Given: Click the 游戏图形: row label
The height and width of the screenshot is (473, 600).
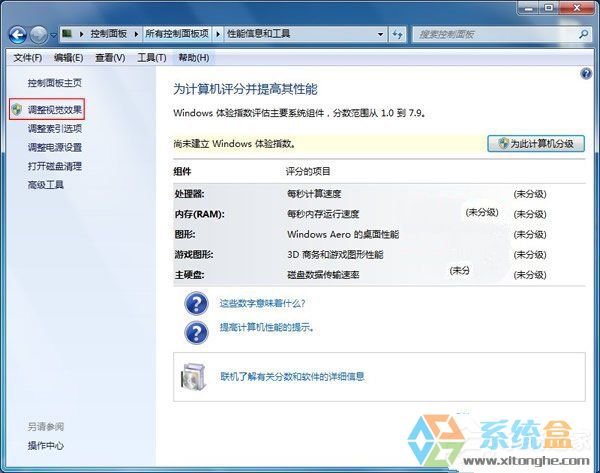Looking at the screenshot, I should tap(194, 254).
